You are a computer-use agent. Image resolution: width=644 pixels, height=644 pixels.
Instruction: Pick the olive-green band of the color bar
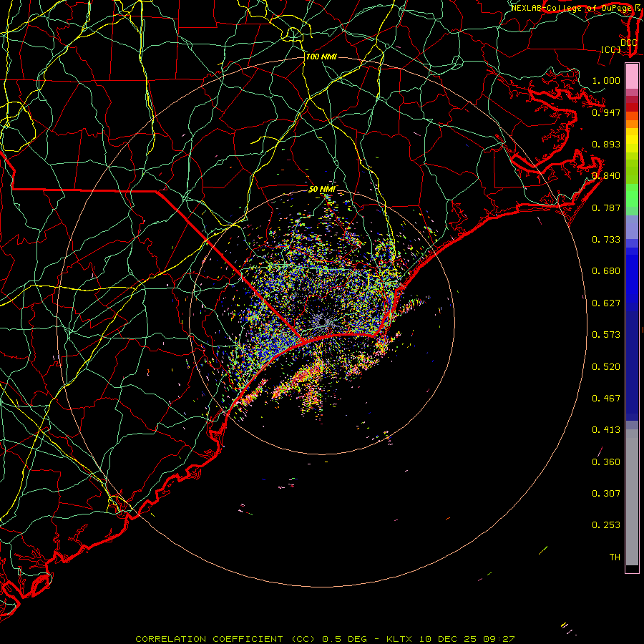coord(632,171)
